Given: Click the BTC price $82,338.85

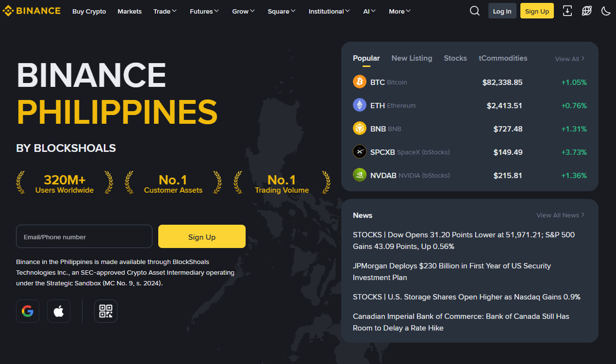Looking at the screenshot, I should 502,83.
